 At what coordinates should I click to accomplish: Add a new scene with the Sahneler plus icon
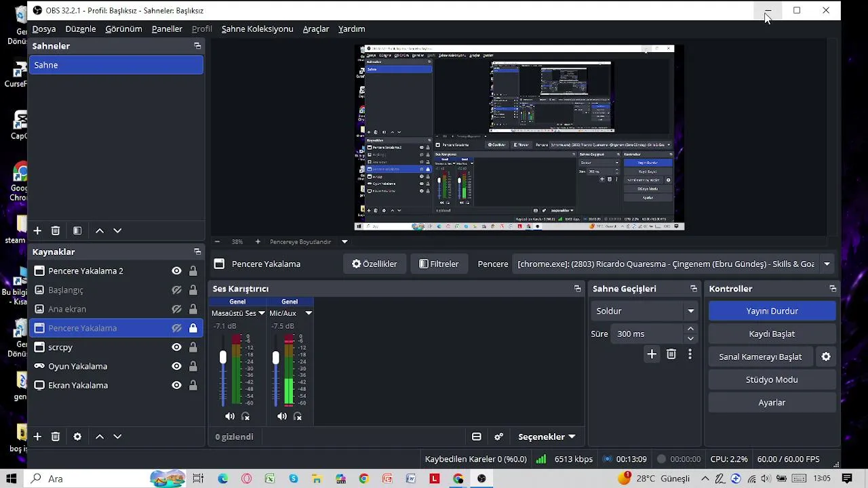pyautogui.click(x=37, y=230)
